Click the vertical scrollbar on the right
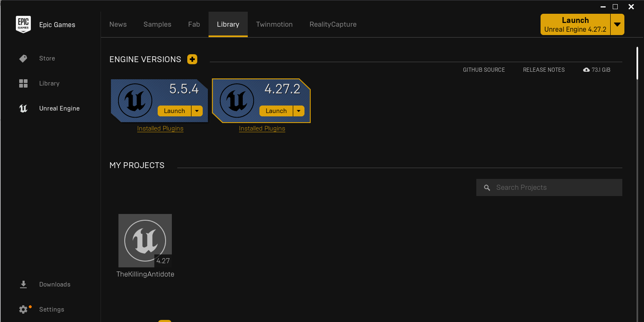 pyautogui.click(x=637, y=63)
